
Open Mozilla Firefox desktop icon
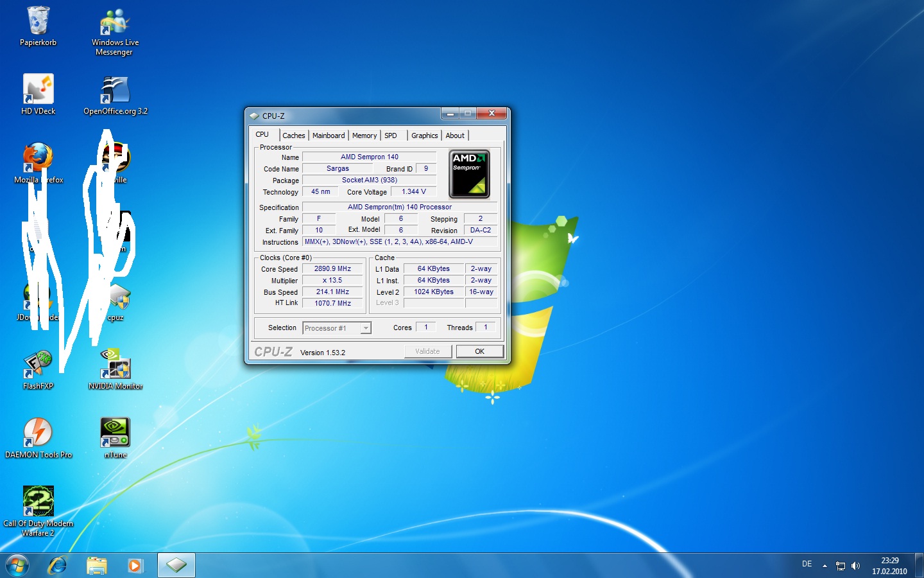38,162
